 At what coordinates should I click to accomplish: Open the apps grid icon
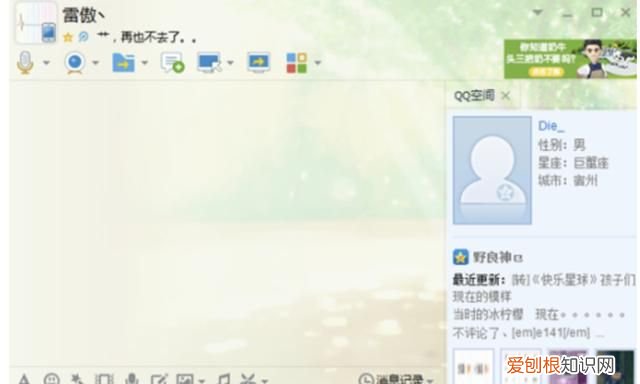[297, 63]
